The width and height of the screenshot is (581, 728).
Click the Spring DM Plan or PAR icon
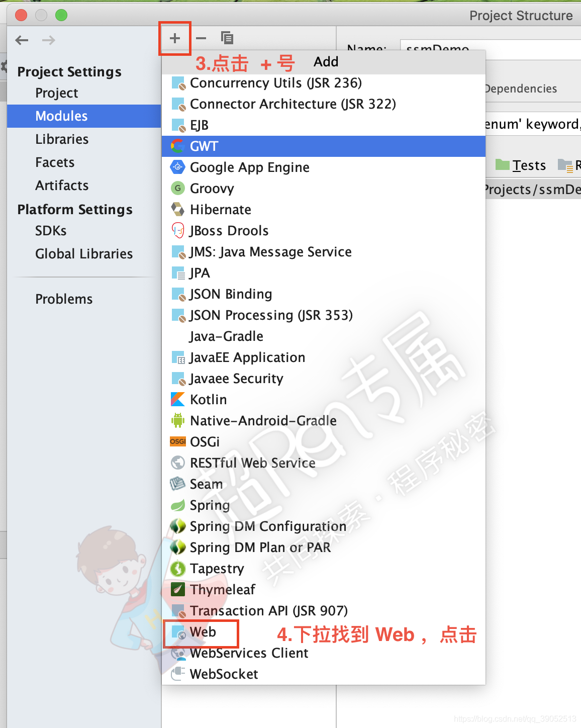(178, 547)
